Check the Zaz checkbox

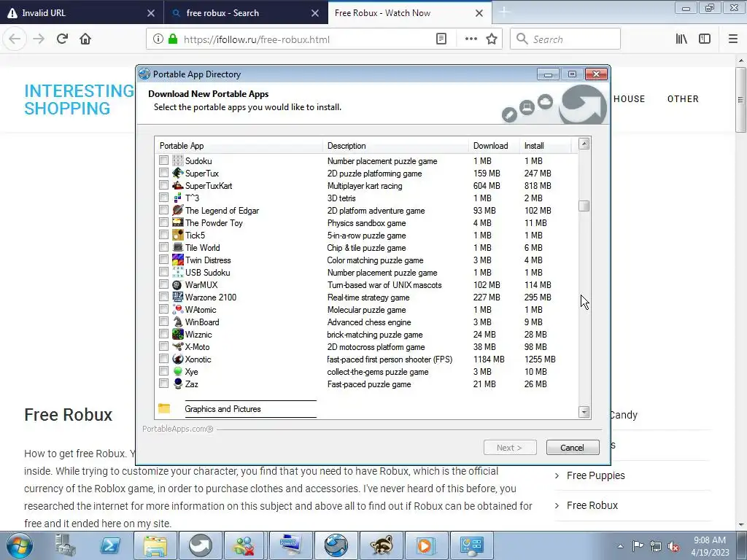pos(164,384)
